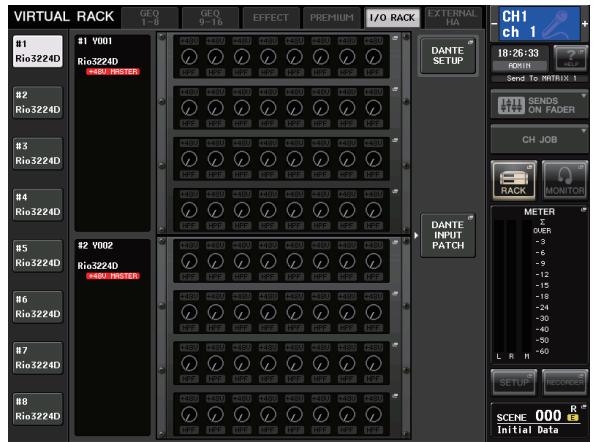The width and height of the screenshot is (593, 442).
Task: Click the plus to select next channel
Action: [585, 24]
